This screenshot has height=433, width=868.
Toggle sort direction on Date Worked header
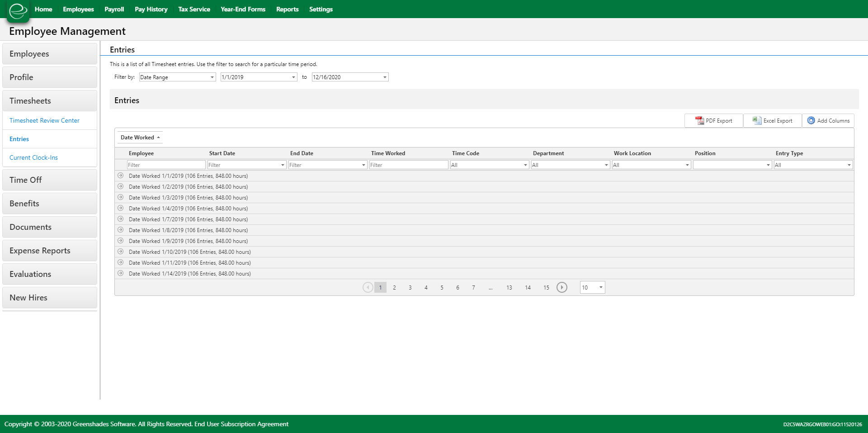click(139, 137)
